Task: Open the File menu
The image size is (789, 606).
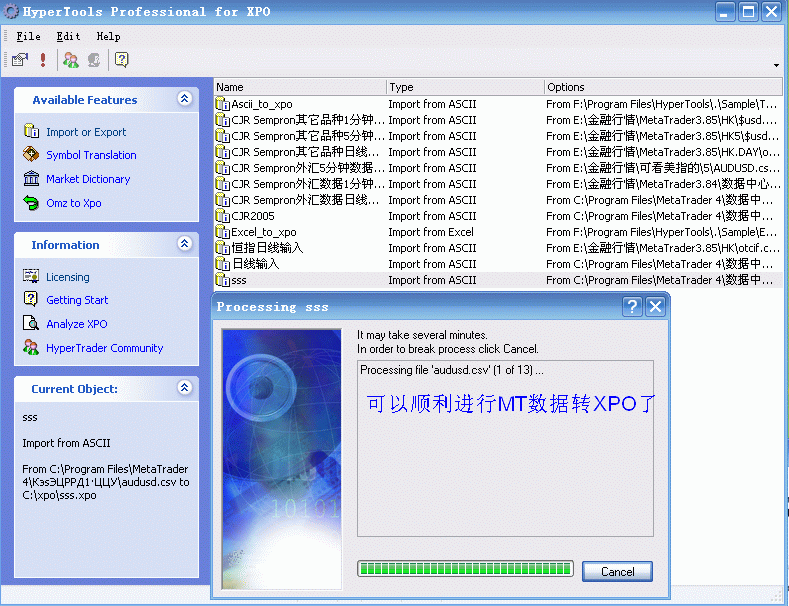Action: pyautogui.click(x=28, y=36)
